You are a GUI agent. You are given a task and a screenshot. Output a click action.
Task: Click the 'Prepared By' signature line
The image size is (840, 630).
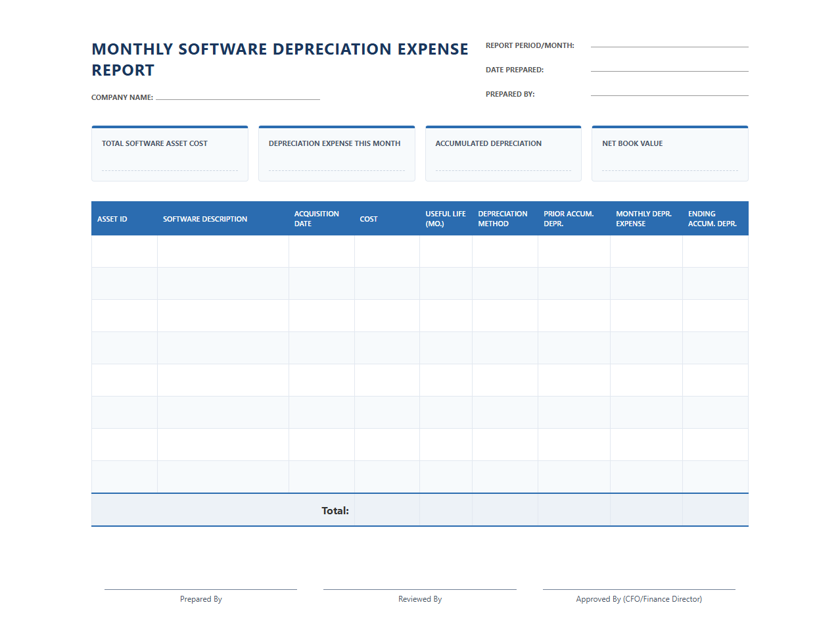click(200, 589)
